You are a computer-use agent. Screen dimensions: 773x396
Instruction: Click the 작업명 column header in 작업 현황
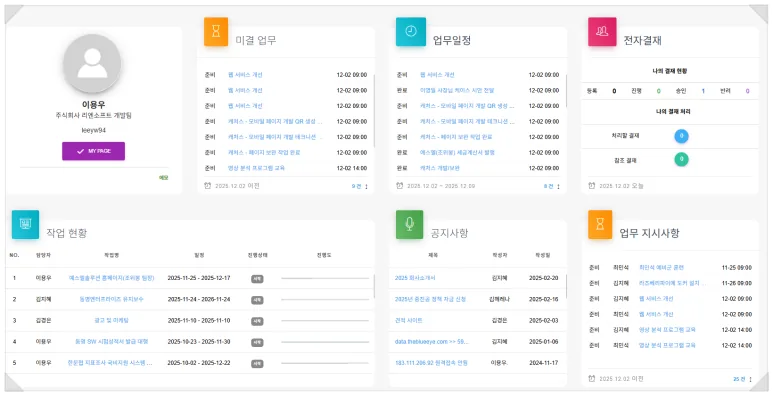[x=111, y=255]
